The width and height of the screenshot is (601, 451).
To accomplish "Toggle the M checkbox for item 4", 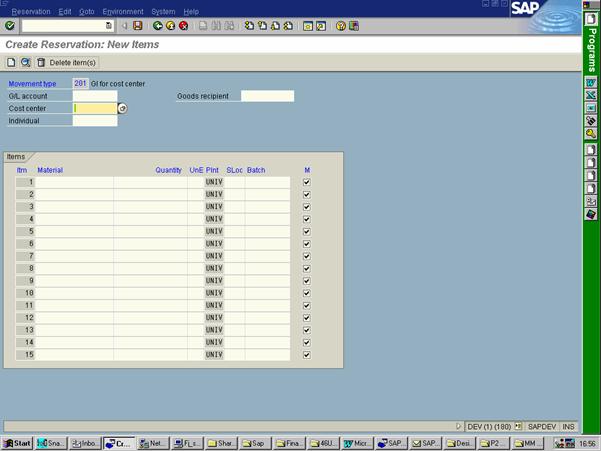I will (307, 219).
